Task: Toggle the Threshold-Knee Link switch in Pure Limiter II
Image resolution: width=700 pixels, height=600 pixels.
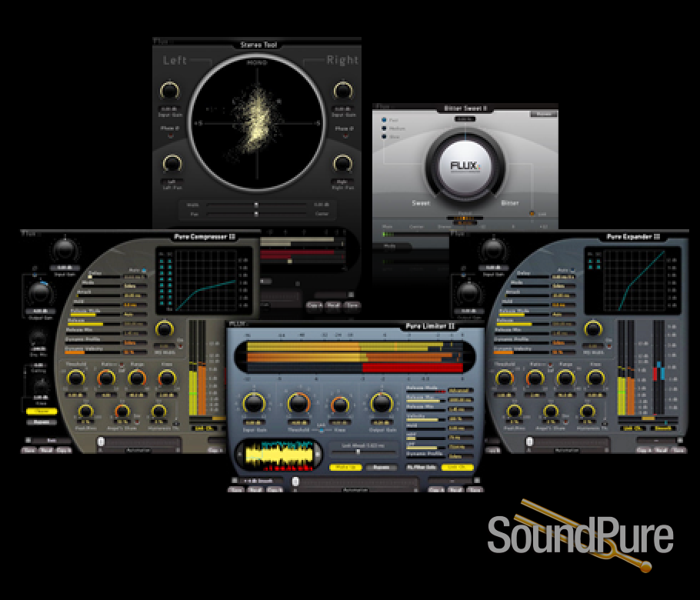Action: point(321,430)
